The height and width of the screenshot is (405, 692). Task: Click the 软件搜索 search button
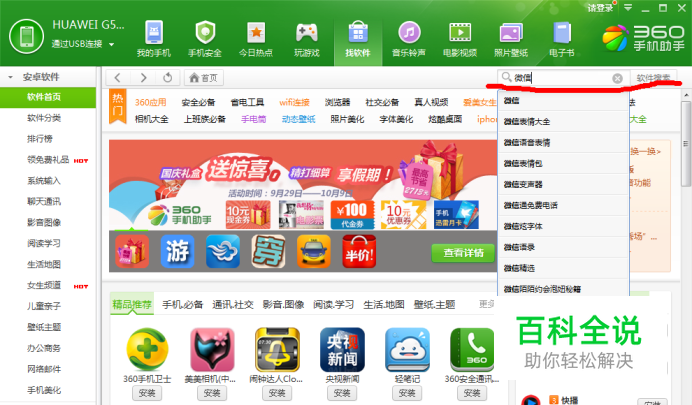[x=653, y=78]
